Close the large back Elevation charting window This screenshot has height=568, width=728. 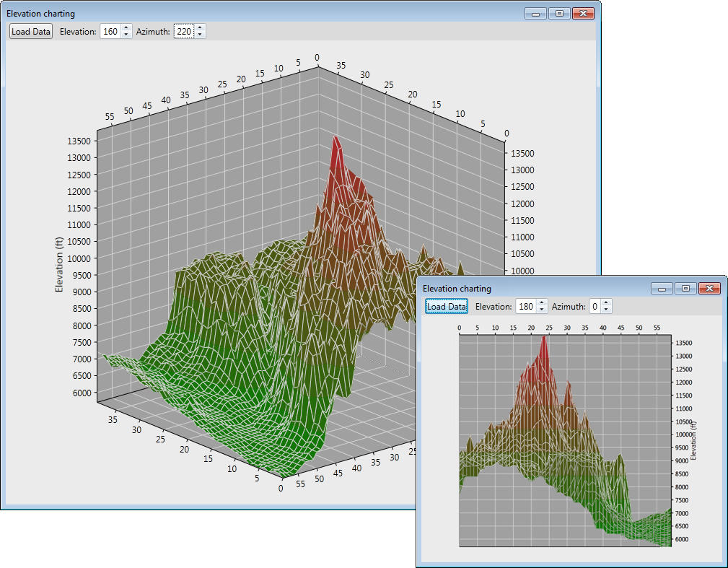pos(582,14)
